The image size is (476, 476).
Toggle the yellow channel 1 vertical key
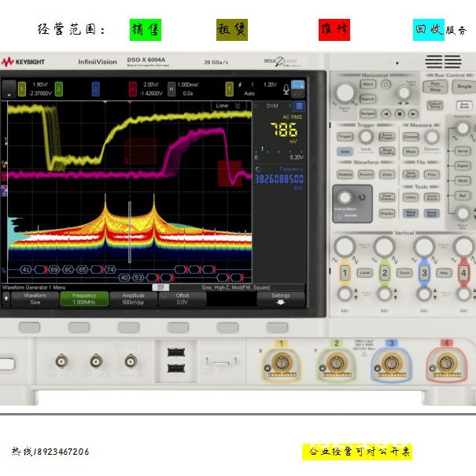345,272
